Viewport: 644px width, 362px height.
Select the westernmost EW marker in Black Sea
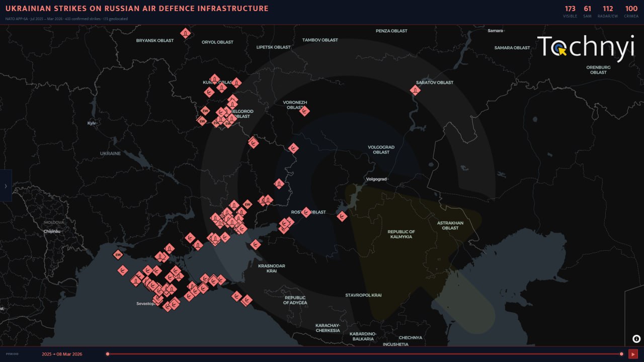coord(118,255)
